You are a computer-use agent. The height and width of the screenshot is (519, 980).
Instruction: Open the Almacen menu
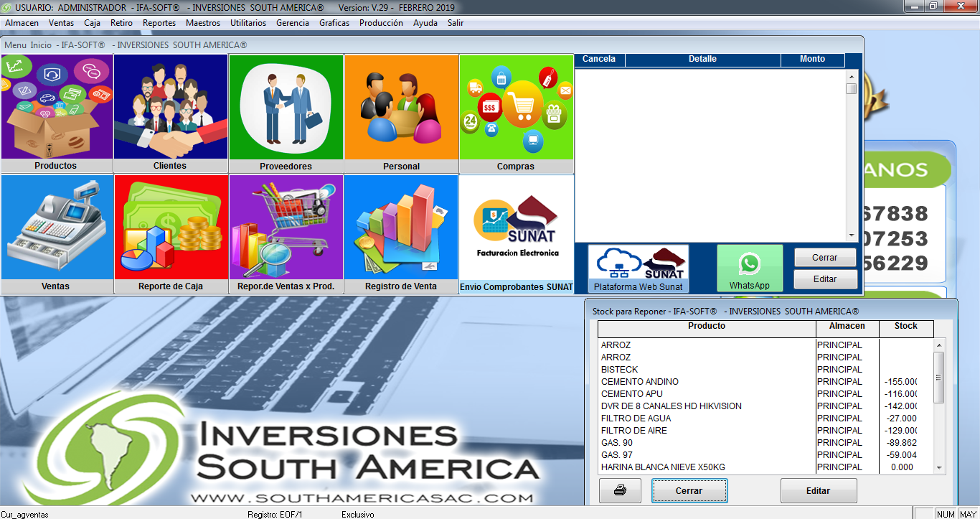pos(22,23)
